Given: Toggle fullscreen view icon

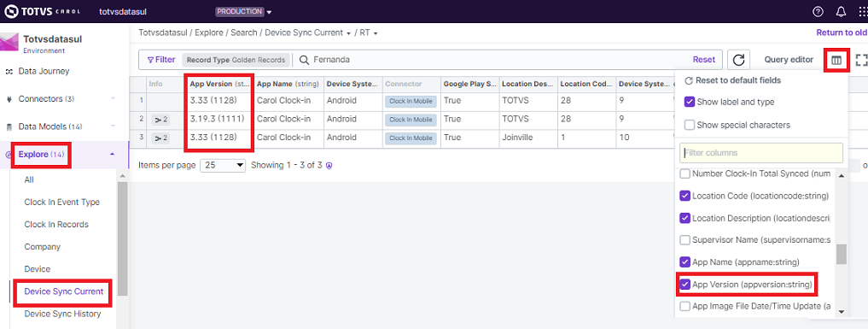Looking at the screenshot, I should coord(861,60).
